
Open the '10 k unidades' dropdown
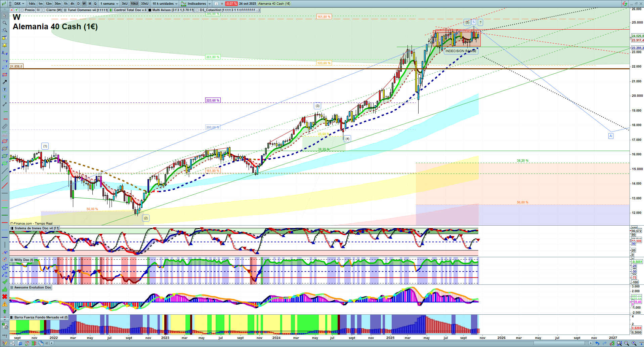(x=165, y=4)
